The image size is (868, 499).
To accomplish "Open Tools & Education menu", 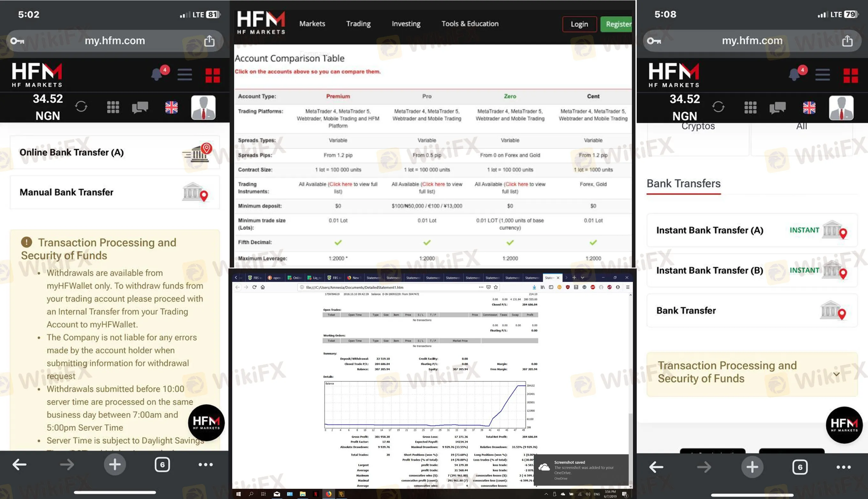I will coord(470,24).
